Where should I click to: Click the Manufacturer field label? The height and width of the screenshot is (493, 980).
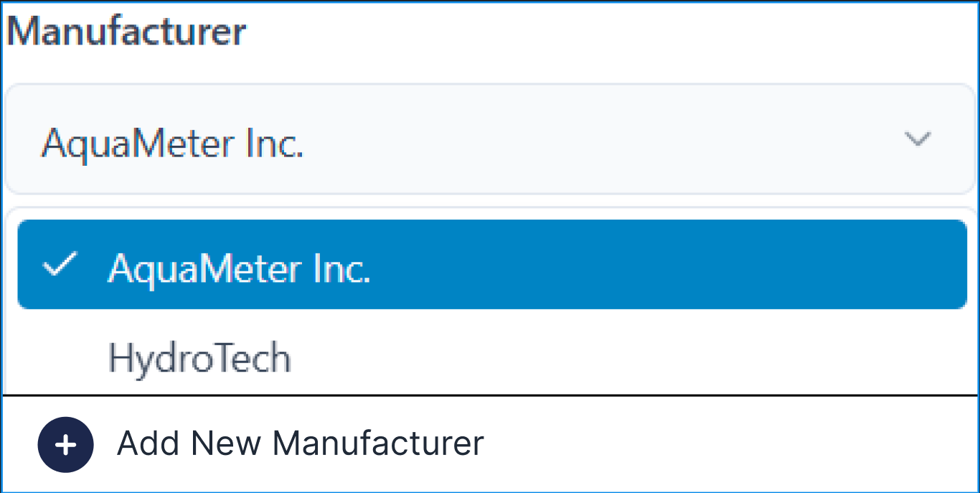coord(126,31)
